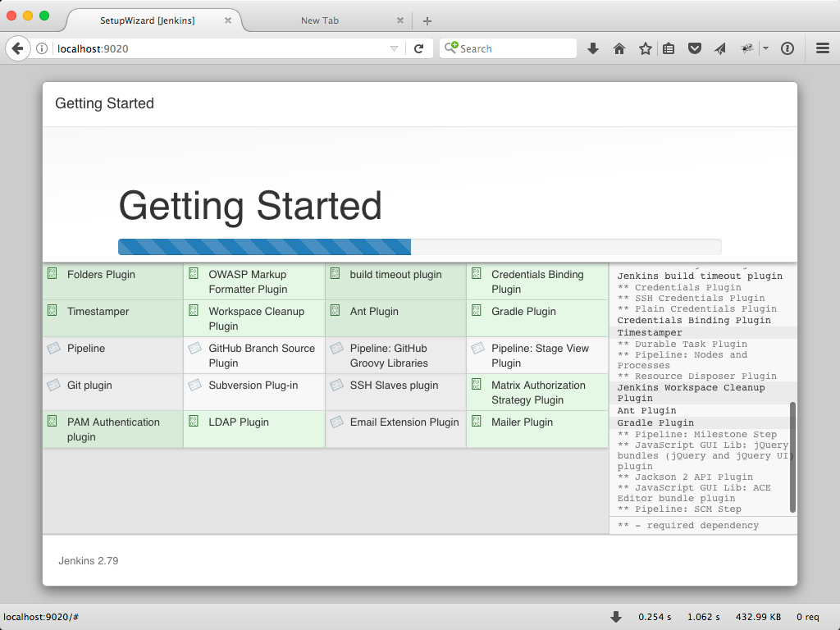Click the Workspace Cleanup Plugin icon

click(x=194, y=310)
